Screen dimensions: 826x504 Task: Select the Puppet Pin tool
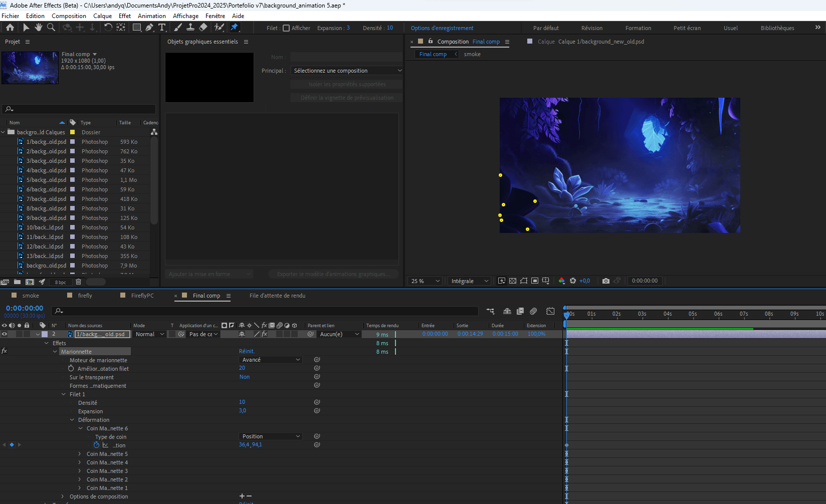pos(235,28)
